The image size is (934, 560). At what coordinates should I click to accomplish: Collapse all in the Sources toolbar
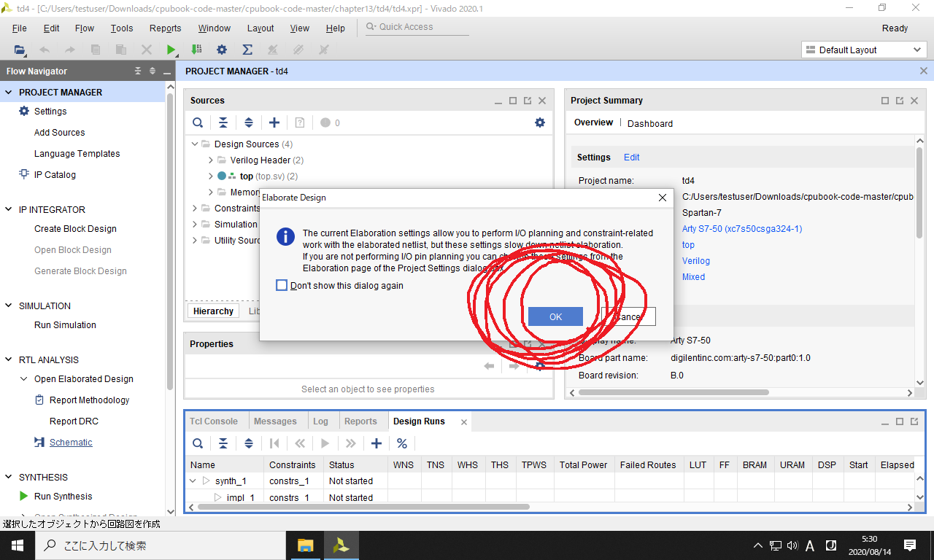pos(223,122)
